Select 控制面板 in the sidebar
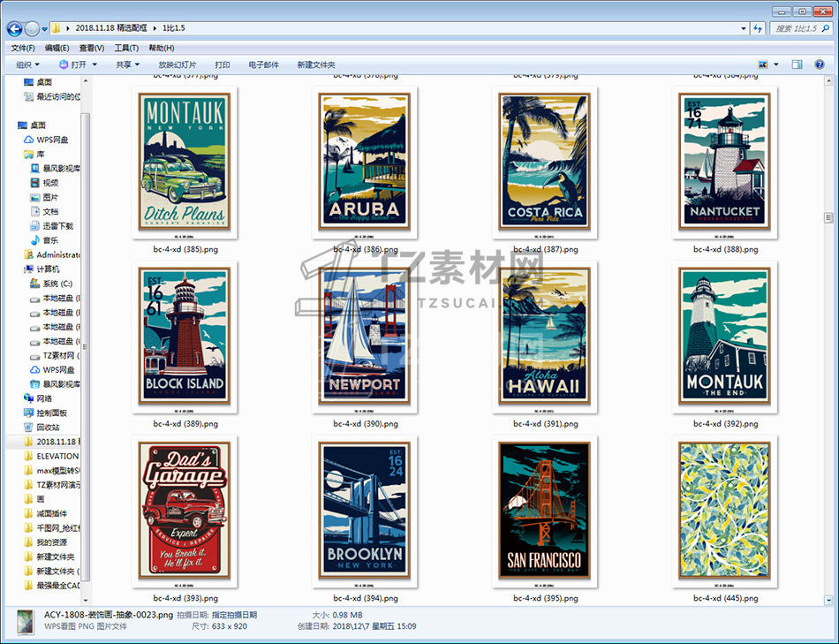Viewport: 839px width, 644px height. [x=51, y=413]
